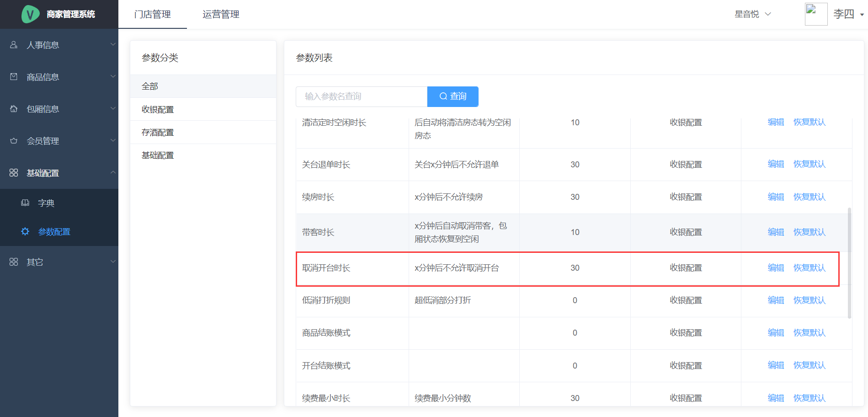Viewport: 868px width, 417px height.
Task: Switch to the 运营管理 tab
Action: pyautogui.click(x=221, y=14)
